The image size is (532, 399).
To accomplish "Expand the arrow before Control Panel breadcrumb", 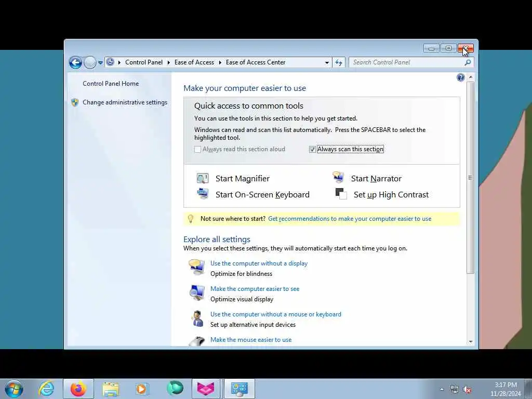I will (x=119, y=62).
